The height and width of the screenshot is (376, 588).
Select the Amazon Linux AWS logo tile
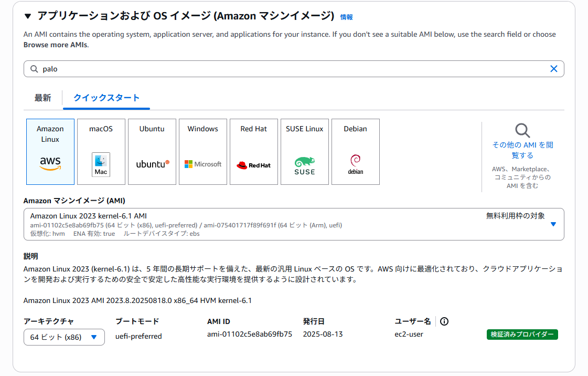(50, 152)
